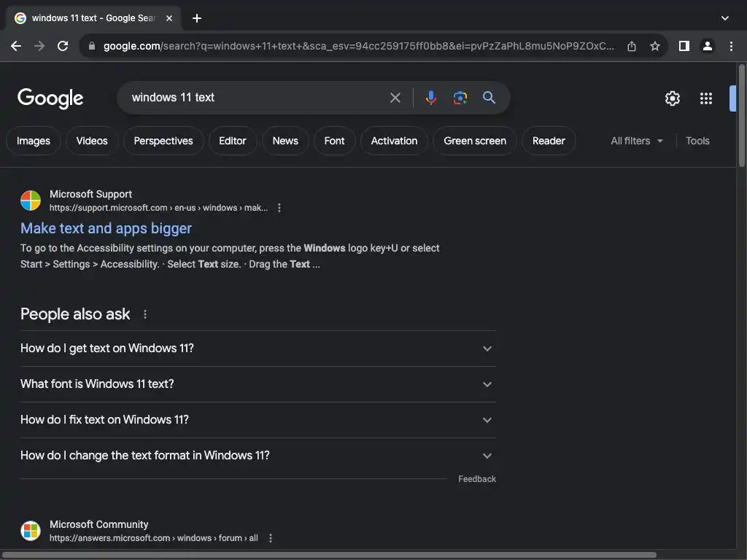This screenshot has height=560, width=747.
Task: Submit search with the magnifier icon
Action: click(489, 98)
